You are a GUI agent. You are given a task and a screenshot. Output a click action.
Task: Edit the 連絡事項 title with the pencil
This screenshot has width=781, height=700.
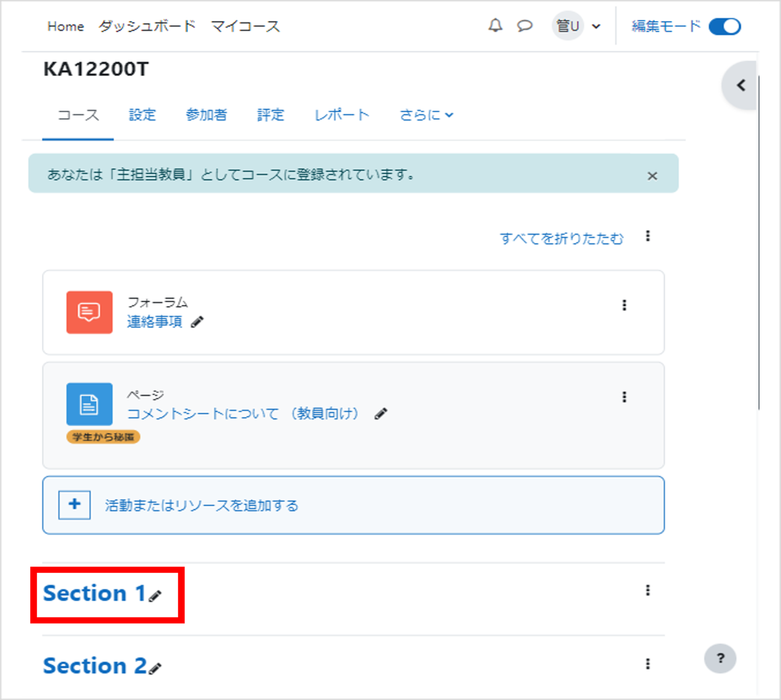pyautogui.click(x=197, y=322)
